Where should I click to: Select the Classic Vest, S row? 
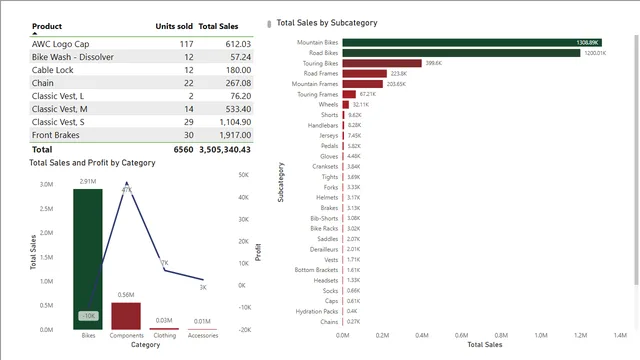coord(141,122)
